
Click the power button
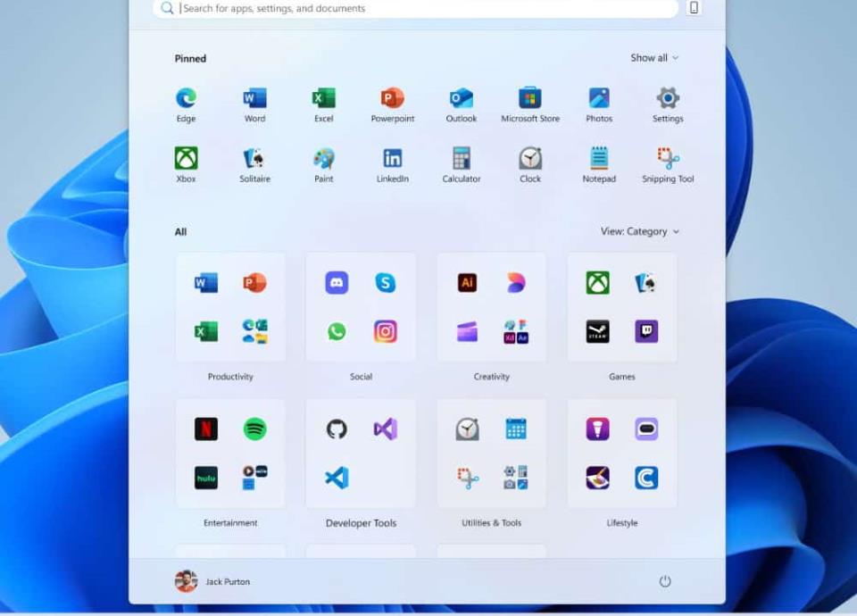pos(664,581)
